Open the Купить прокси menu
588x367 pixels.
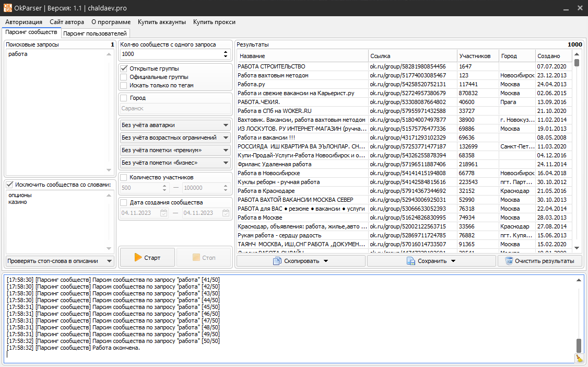(x=214, y=22)
